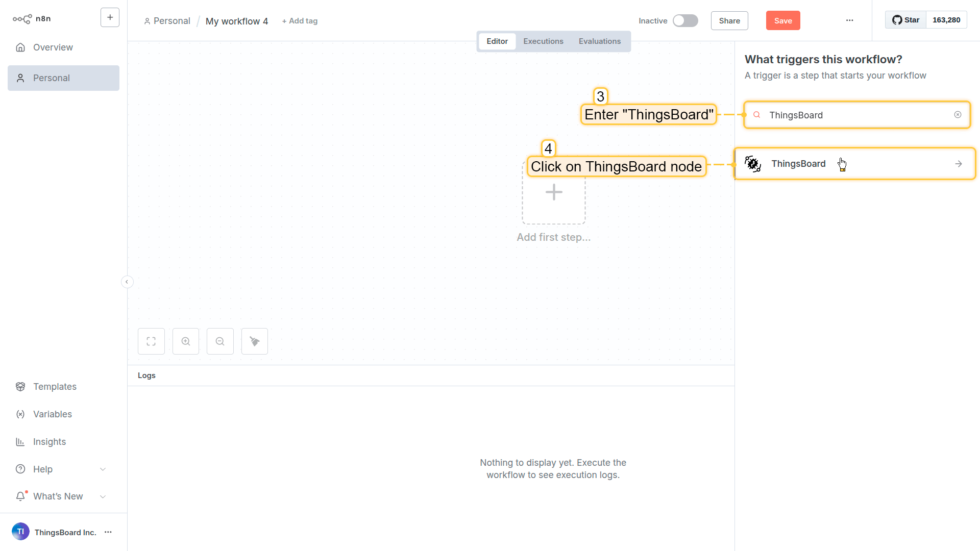Open the three-dots workflow options menu
Screen dimensions: 980x551
point(849,20)
